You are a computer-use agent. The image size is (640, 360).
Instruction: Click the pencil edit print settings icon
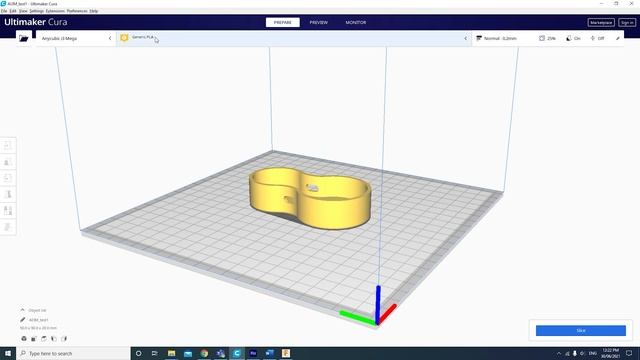tap(618, 38)
